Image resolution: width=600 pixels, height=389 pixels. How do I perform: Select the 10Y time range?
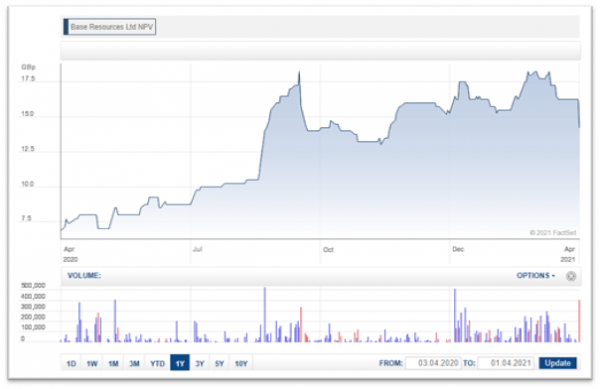241,363
